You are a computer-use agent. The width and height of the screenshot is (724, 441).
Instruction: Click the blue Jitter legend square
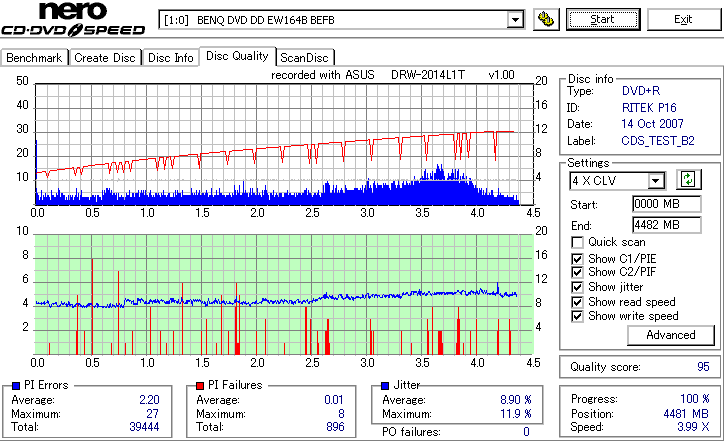point(385,386)
